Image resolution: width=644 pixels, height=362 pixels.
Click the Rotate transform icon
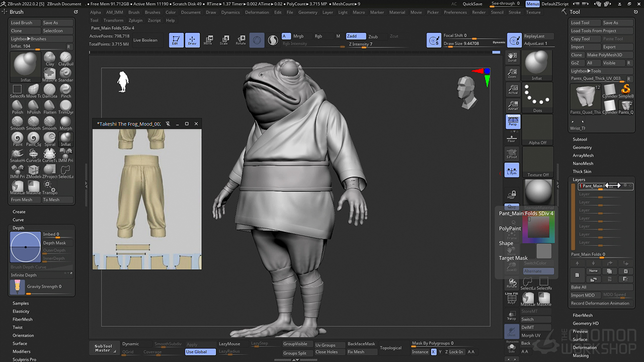tap(240, 40)
